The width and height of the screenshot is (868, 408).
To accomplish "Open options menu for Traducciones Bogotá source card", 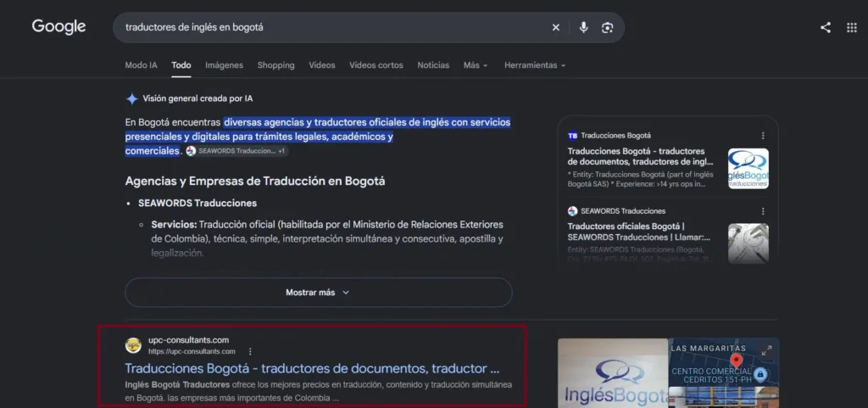I will [763, 136].
